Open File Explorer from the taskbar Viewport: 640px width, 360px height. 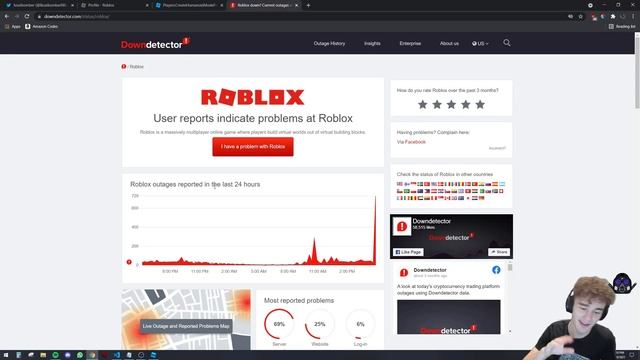tap(43, 355)
